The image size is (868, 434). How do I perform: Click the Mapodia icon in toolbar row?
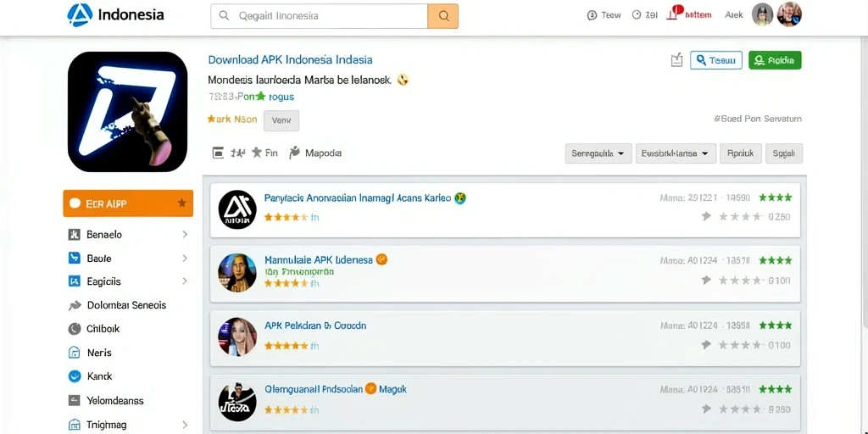click(294, 153)
